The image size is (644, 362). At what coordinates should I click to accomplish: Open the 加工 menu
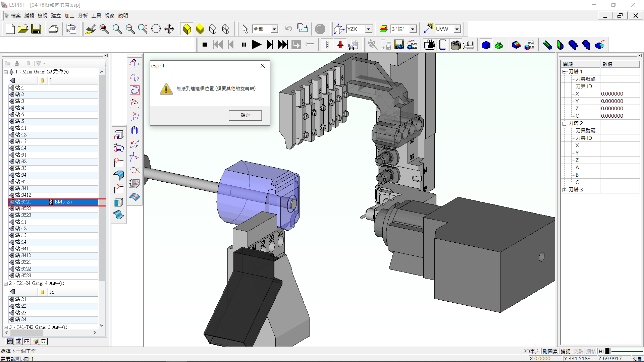click(69, 16)
